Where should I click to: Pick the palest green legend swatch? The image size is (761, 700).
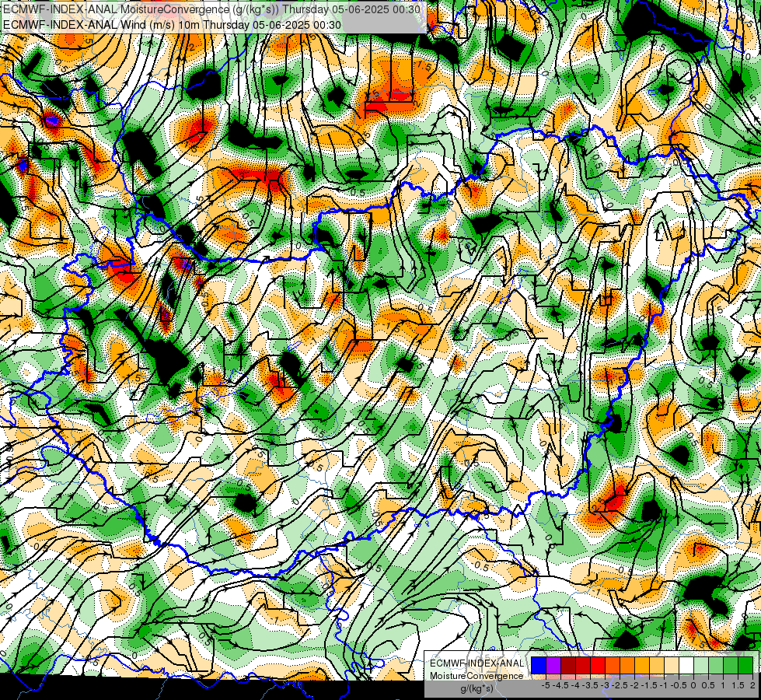[701, 665]
